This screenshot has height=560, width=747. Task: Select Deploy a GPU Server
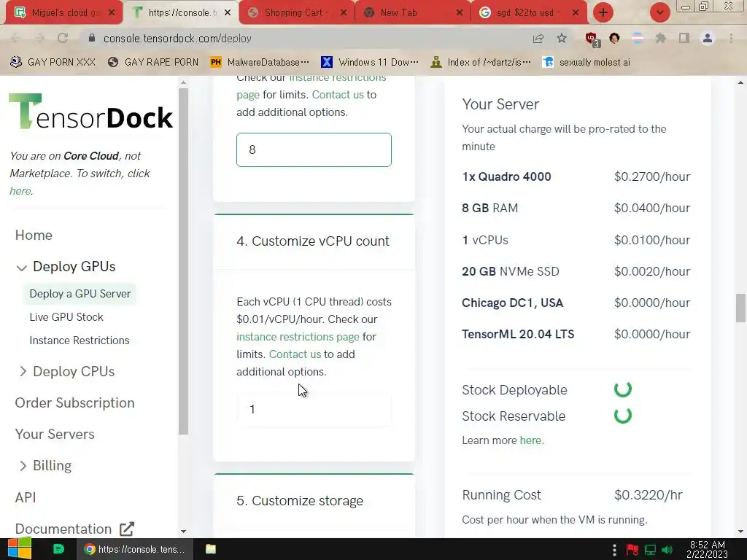80,293
